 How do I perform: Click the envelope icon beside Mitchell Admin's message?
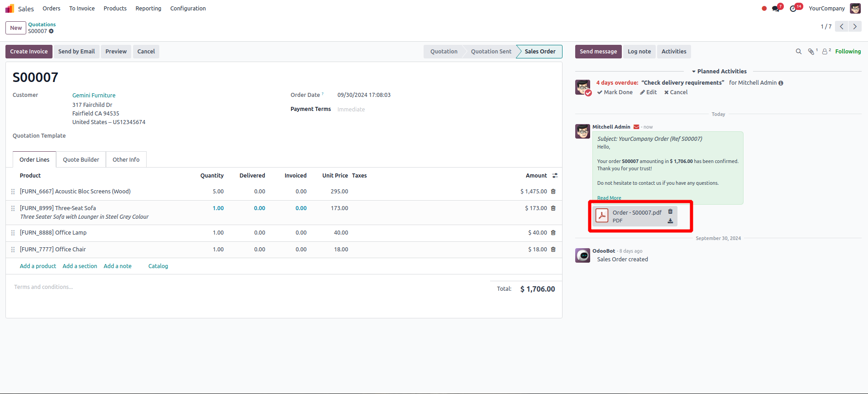[636, 127]
